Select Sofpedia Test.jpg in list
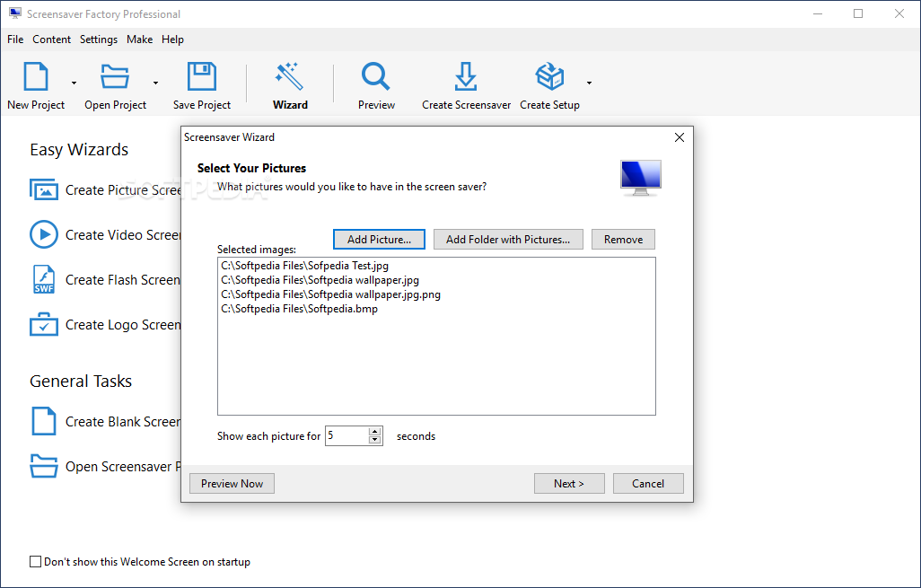 305,266
